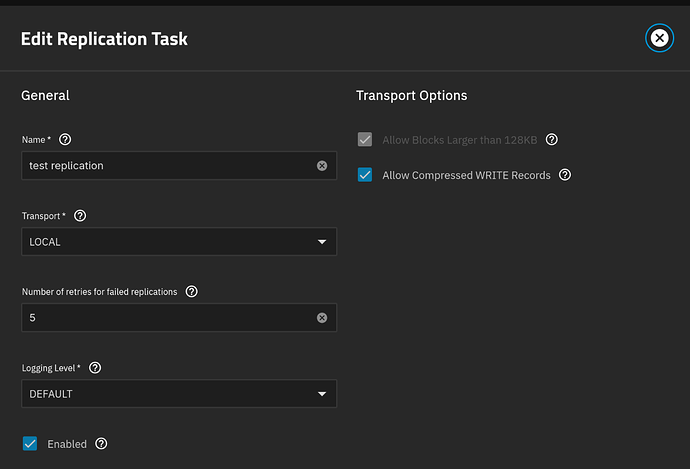Screen dimensions: 690x469
Task: Select the General section heading
Action: coord(45,95)
